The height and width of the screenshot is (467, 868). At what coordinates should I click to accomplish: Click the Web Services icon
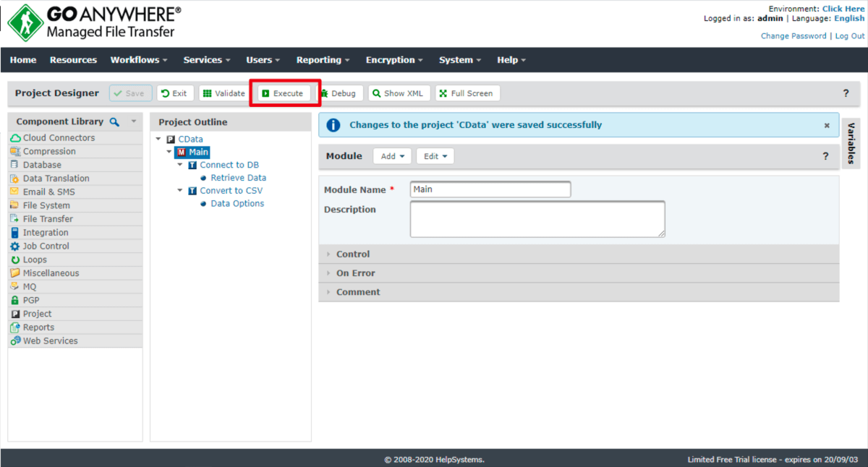[15, 341]
